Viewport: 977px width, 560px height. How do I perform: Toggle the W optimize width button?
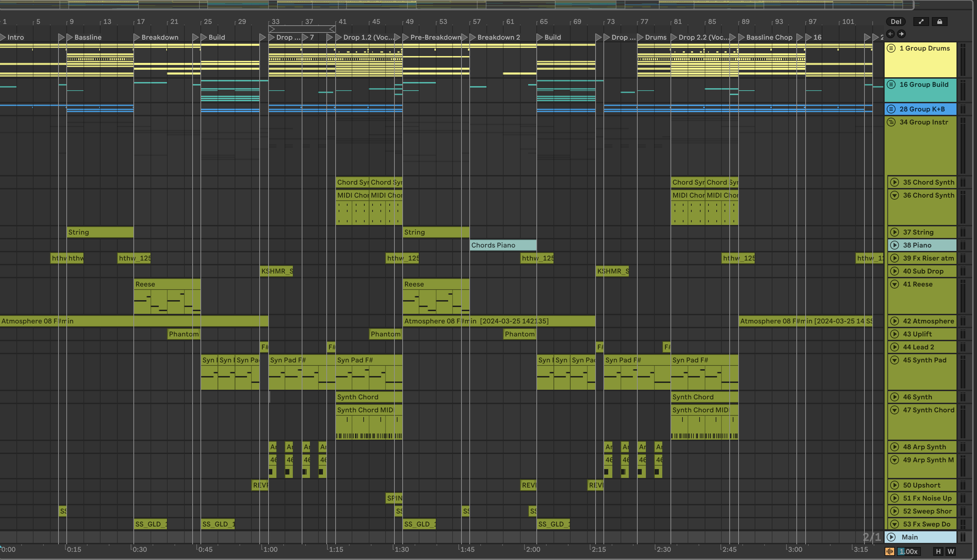pos(951,551)
